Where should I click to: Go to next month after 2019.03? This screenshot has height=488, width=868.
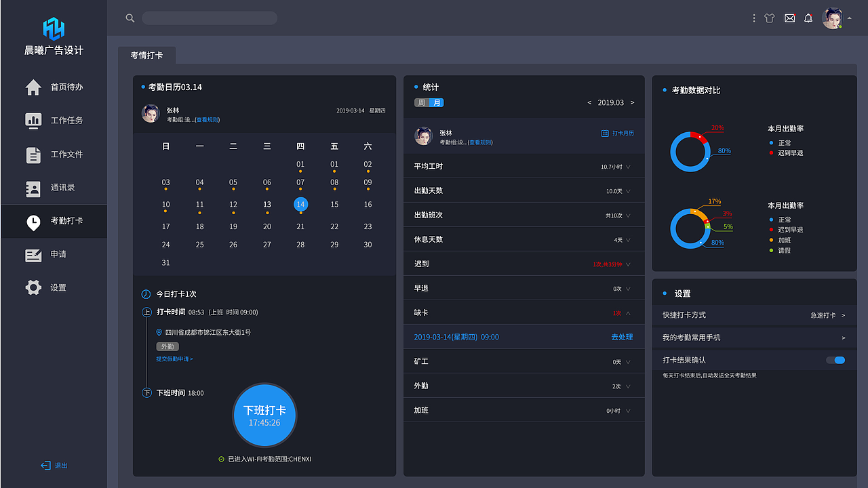[633, 103]
